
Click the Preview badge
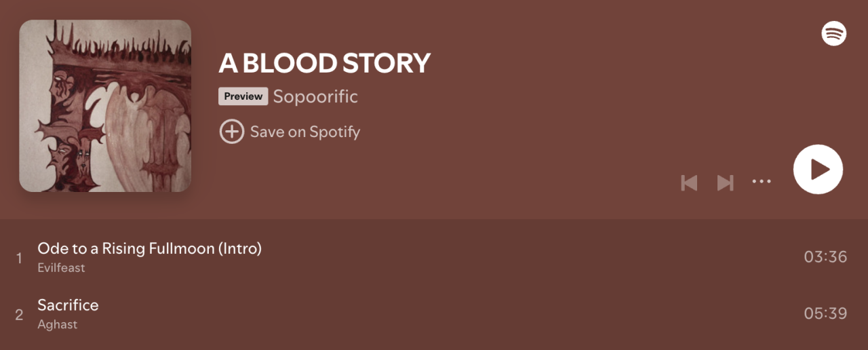tap(243, 96)
